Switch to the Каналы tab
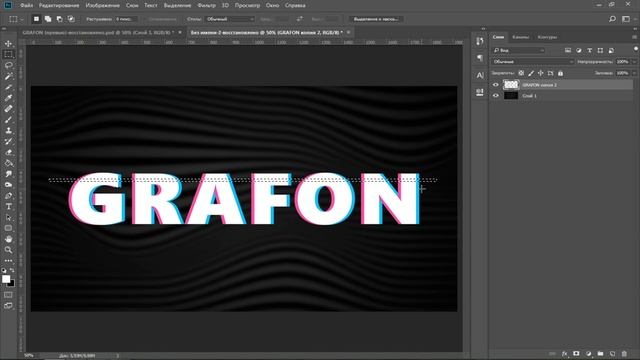Screen dimensions: 640x360 (520, 37)
